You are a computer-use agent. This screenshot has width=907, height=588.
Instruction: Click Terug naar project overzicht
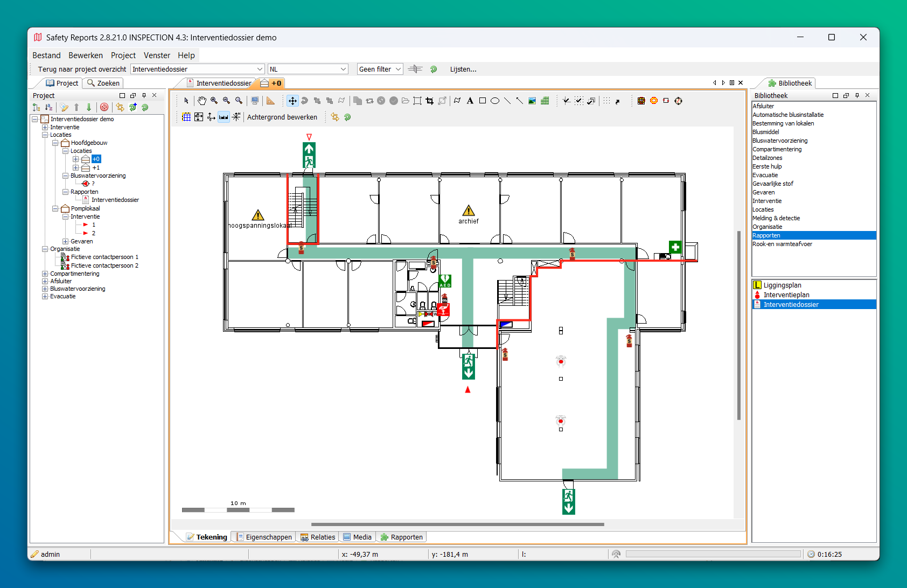[x=82, y=69]
